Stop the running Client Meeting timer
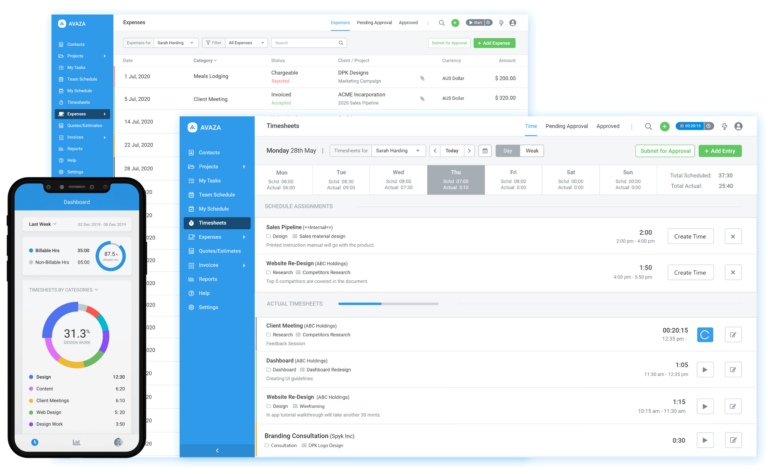Screen dimensions: 768x474 pyautogui.click(x=705, y=335)
